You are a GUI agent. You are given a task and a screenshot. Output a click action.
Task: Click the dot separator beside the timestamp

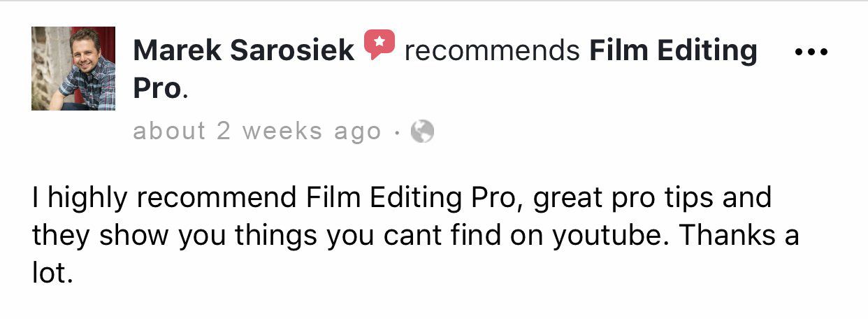click(x=396, y=132)
